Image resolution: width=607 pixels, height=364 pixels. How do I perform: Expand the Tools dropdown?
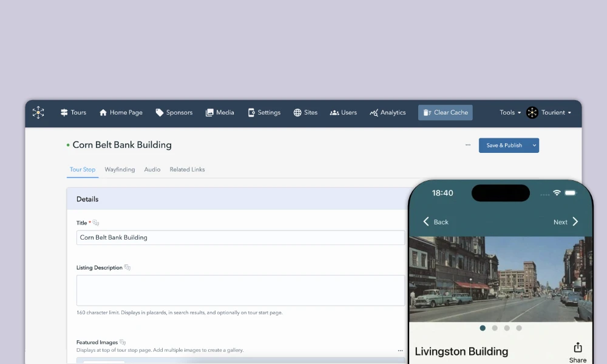click(x=510, y=113)
